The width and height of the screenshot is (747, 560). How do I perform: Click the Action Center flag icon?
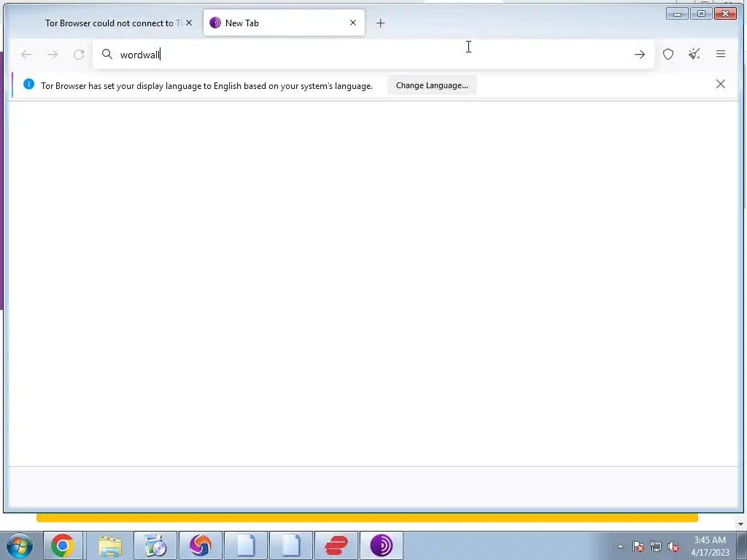pyautogui.click(x=638, y=546)
